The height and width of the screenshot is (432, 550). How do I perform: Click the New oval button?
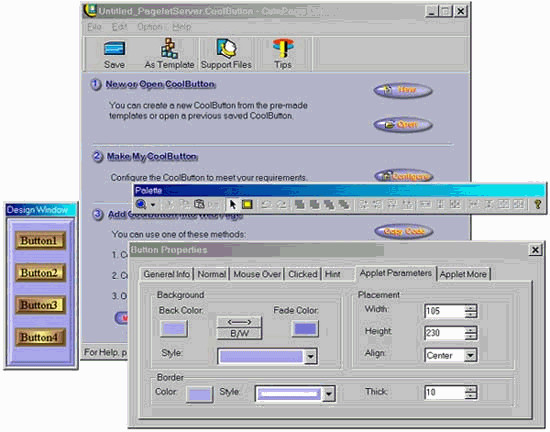point(403,90)
